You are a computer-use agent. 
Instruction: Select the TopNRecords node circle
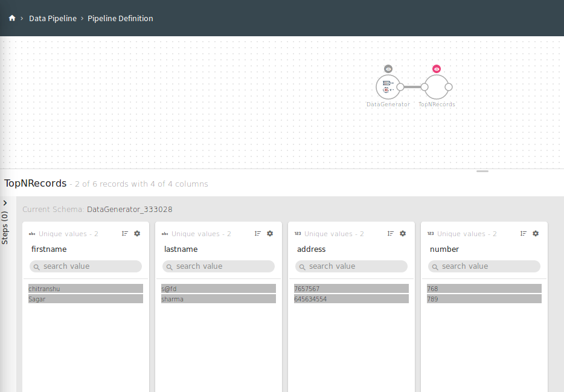tap(437, 87)
